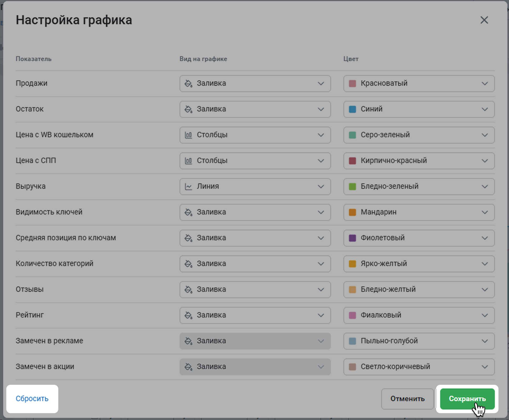The height and width of the screenshot is (420, 509).
Task: Click the Сбросить link
Action: point(32,399)
